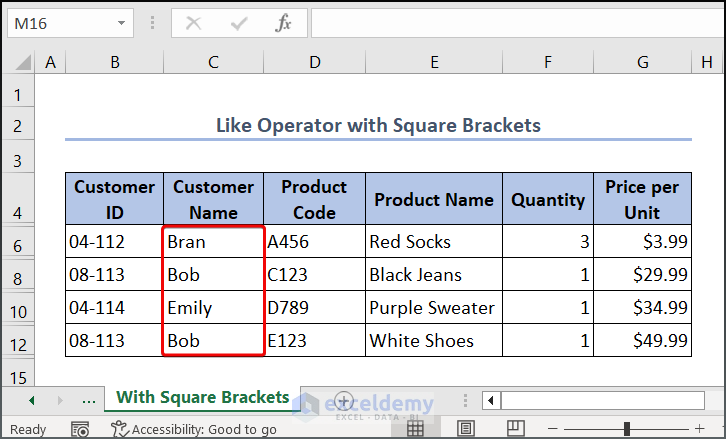Click the macro recording status bar icon

(x=80, y=429)
